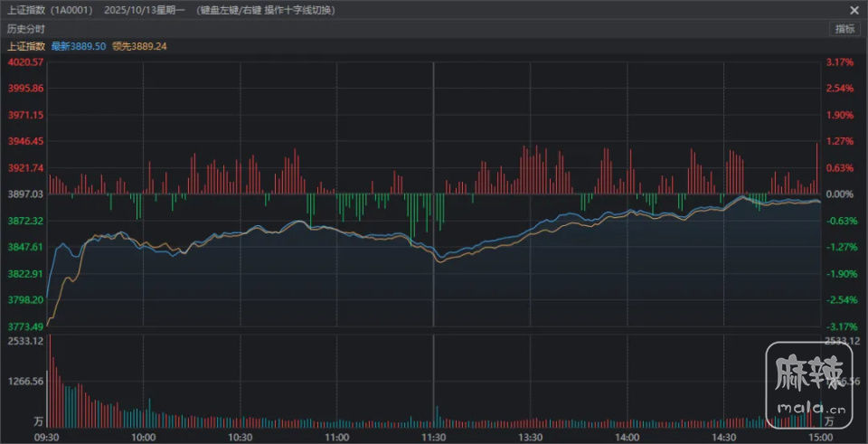This screenshot has height=444, width=868.
Task: Click the 3.17% top percent axis label
Action: (840, 62)
